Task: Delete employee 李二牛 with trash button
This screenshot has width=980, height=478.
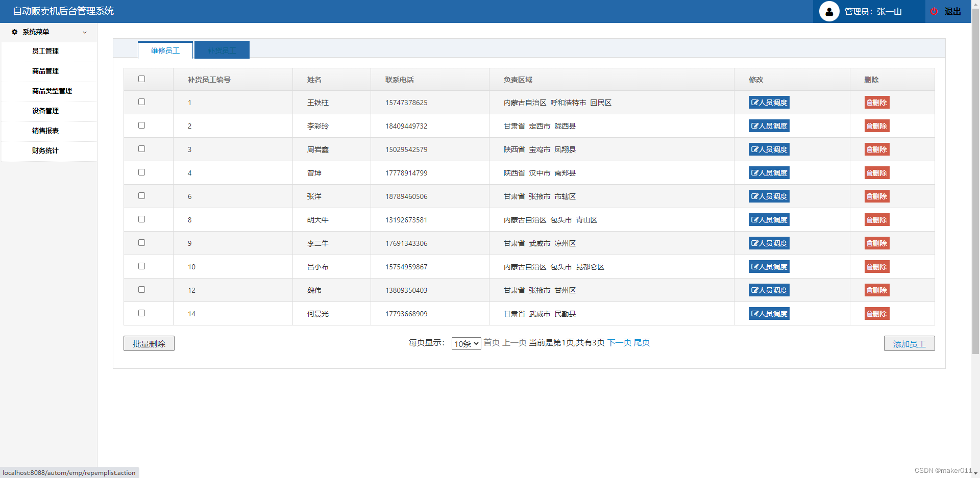Action: pos(877,243)
